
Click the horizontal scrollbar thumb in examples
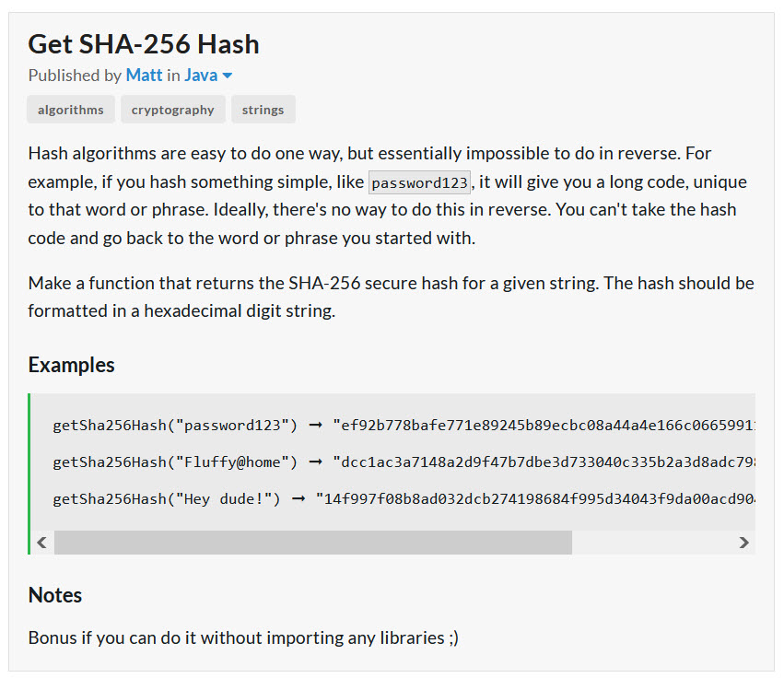[x=313, y=543]
